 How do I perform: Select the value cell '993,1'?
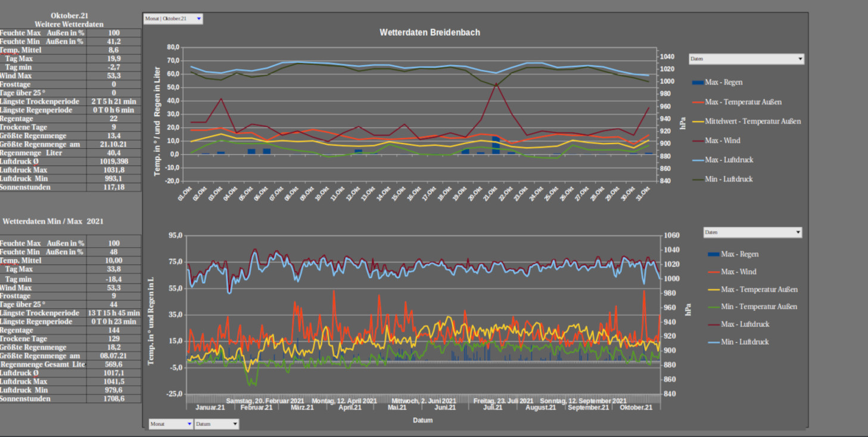(114, 179)
